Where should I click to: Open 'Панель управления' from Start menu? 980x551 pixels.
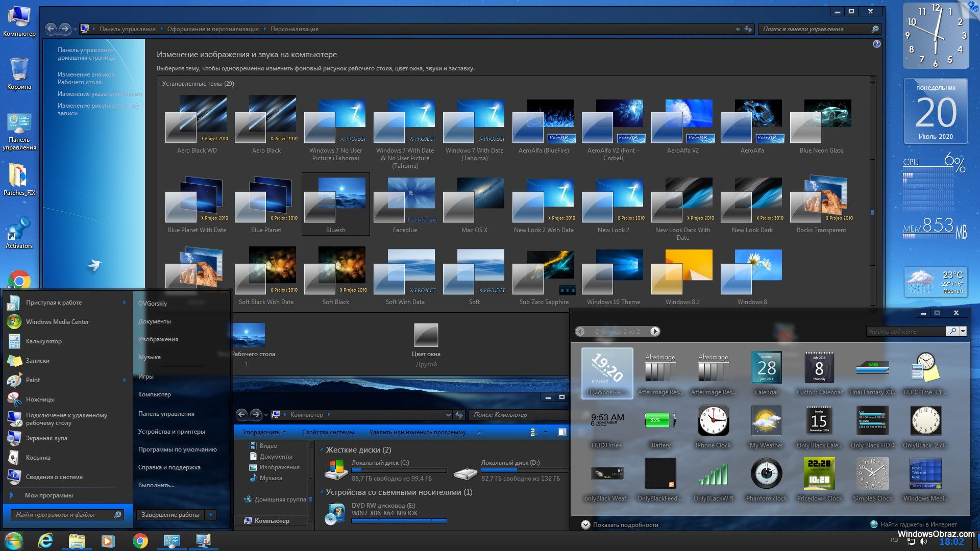point(167,413)
